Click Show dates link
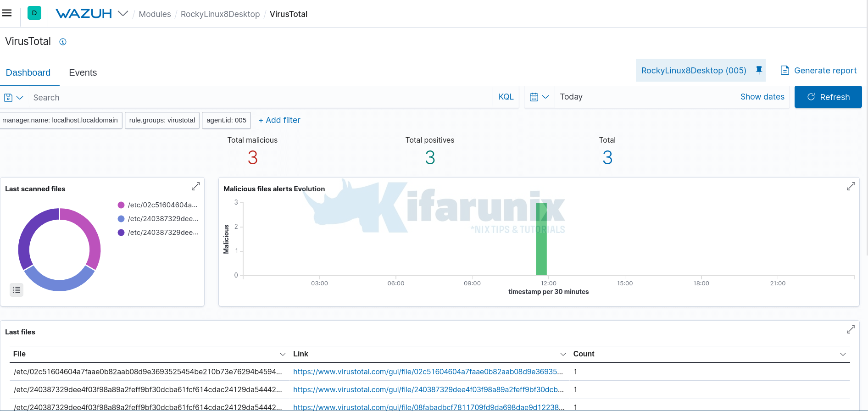This screenshot has height=411, width=868. pyautogui.click(x=762, y=97)
